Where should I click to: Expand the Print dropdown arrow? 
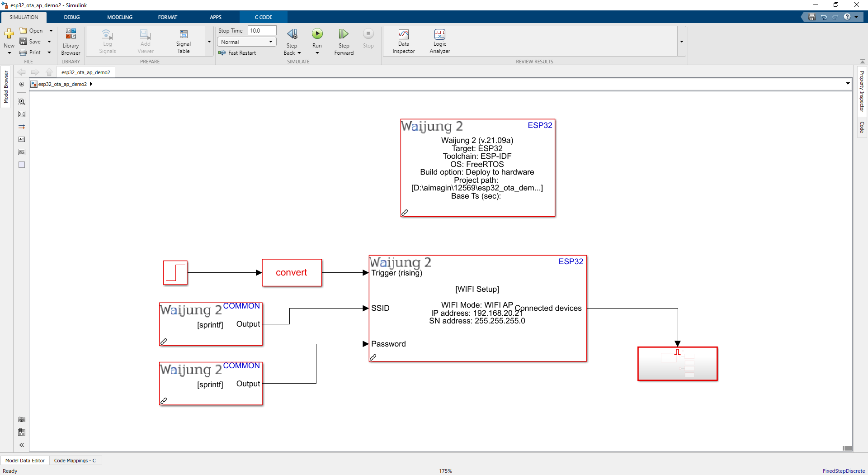49,52
